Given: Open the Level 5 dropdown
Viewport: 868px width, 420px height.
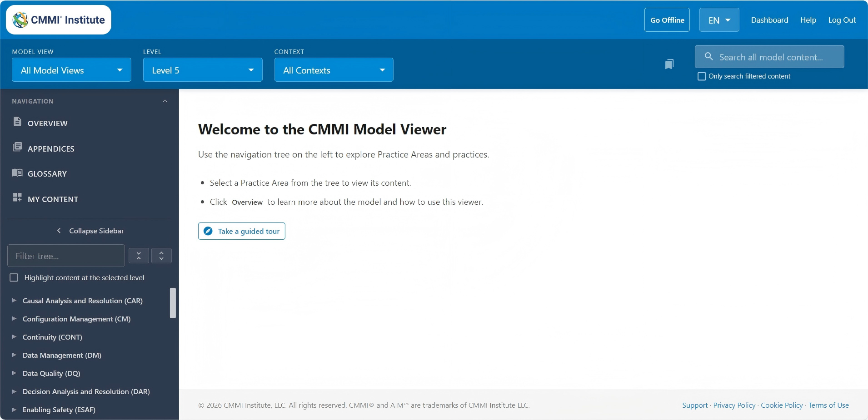Looking at the screenshot, I should click(x=203, y=70).
